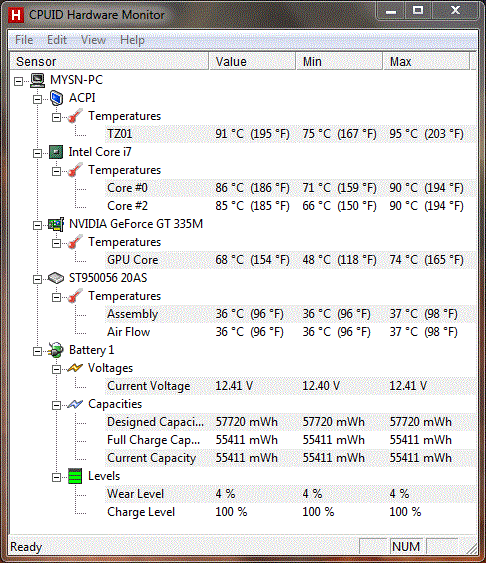The width and height of the screenshot is (486, 563).
Task: Collapse Temperatures under NVIDIA GeForce
Action: [56, 243]
